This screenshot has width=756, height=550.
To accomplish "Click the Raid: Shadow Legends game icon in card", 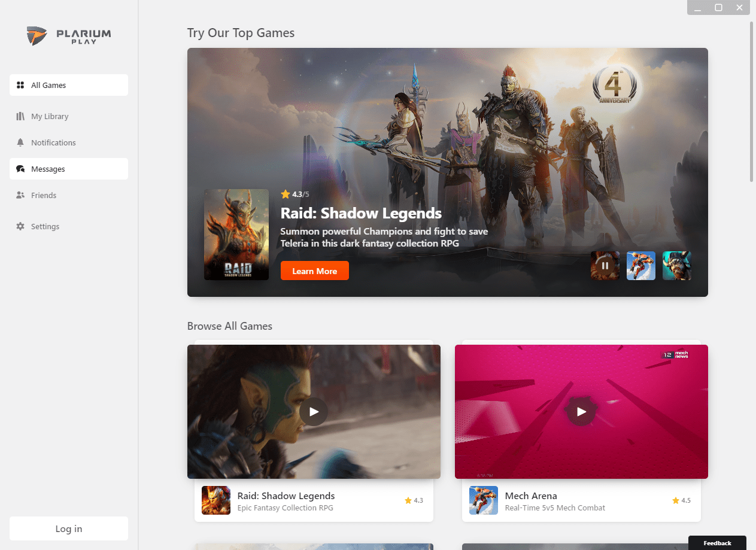I will click(x=216, y=500).
